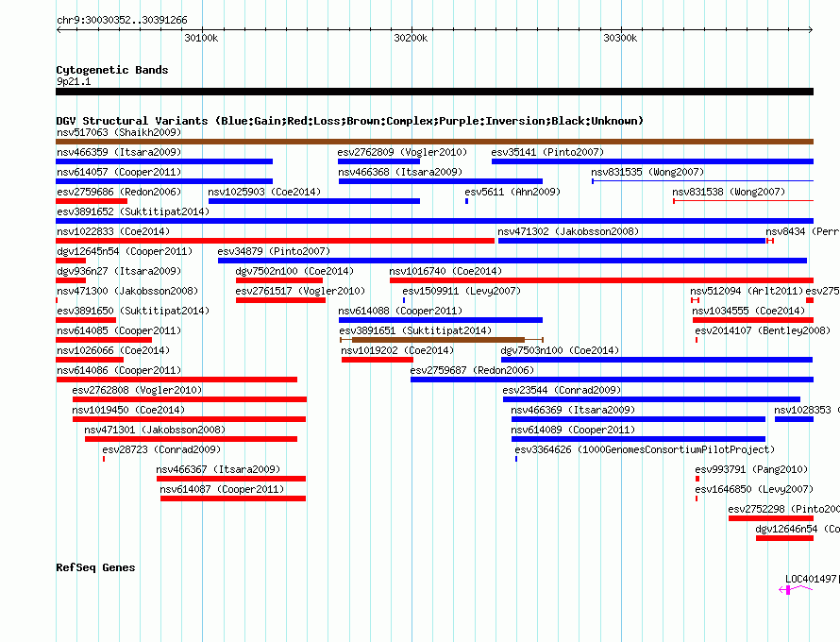The height and width of the screenshot is (642, 840).
Task: Open esv3364626 (1000GenomesConsortiumPilotProject) variant
Action: [x=645, y=449]
